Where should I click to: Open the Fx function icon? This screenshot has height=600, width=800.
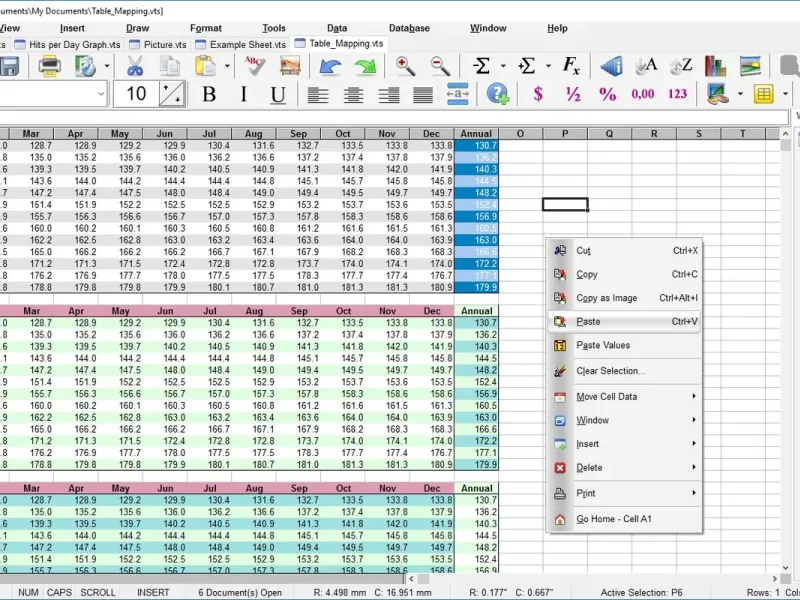pyautogui.click(x=571, y=66)
